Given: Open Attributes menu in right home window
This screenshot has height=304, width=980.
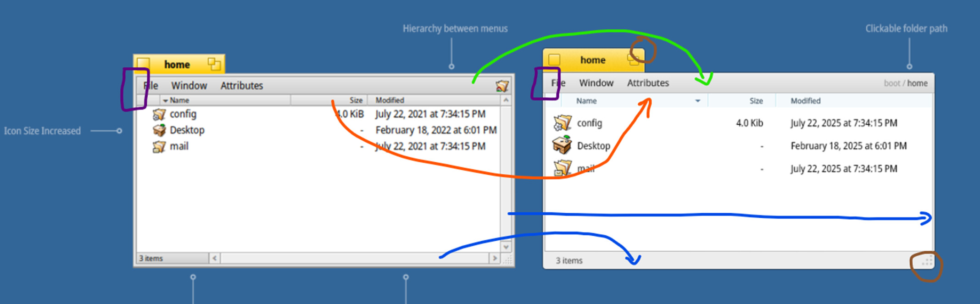Looking at the screenshot, I should click(x=648, y=83).
